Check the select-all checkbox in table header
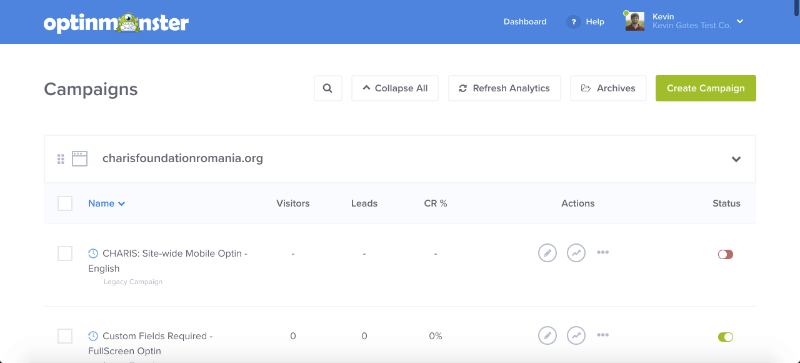Image resolution: width=800 pixels, height=363 pixels. tap(65, 203)
